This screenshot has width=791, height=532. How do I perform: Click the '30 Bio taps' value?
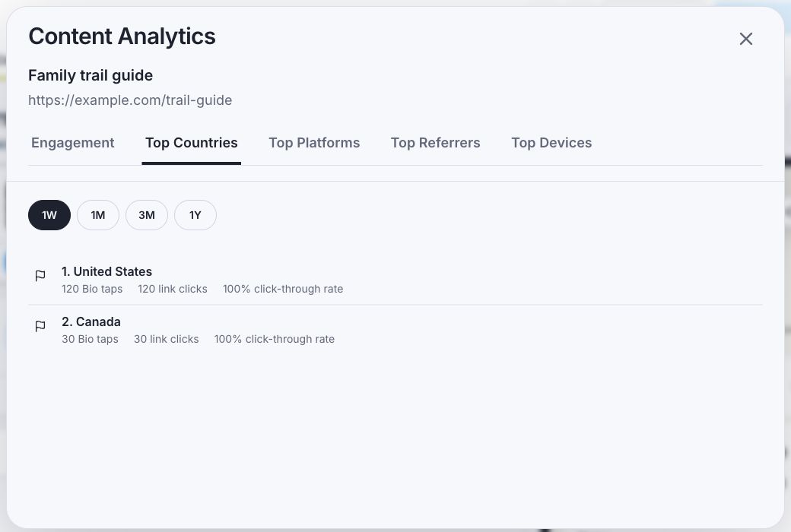[91, 340]
